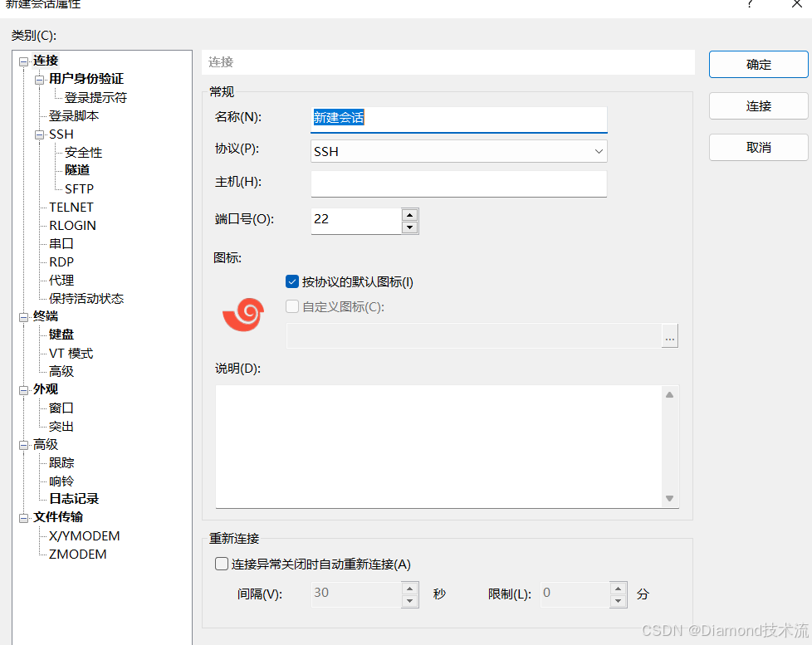Select 响铃 tree item
The height and width of the screenshot is (645, 812).
point(61,481)
